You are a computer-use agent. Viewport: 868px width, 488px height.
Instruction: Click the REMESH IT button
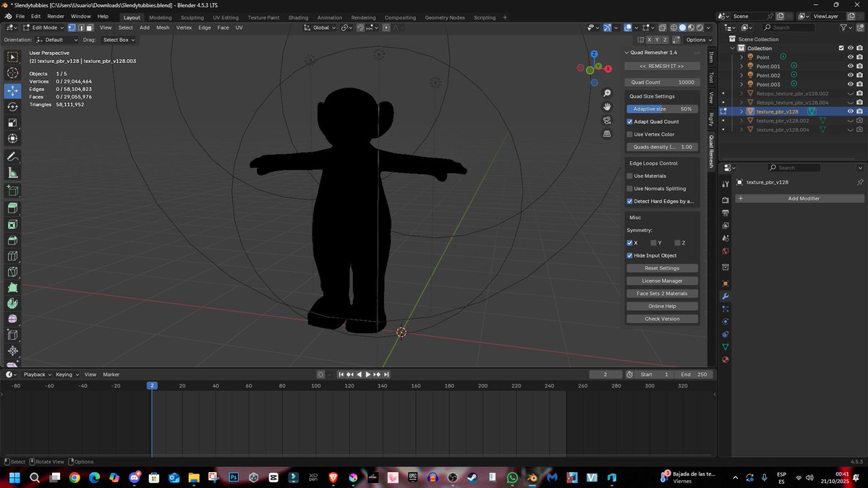click(x=662, y=66)
